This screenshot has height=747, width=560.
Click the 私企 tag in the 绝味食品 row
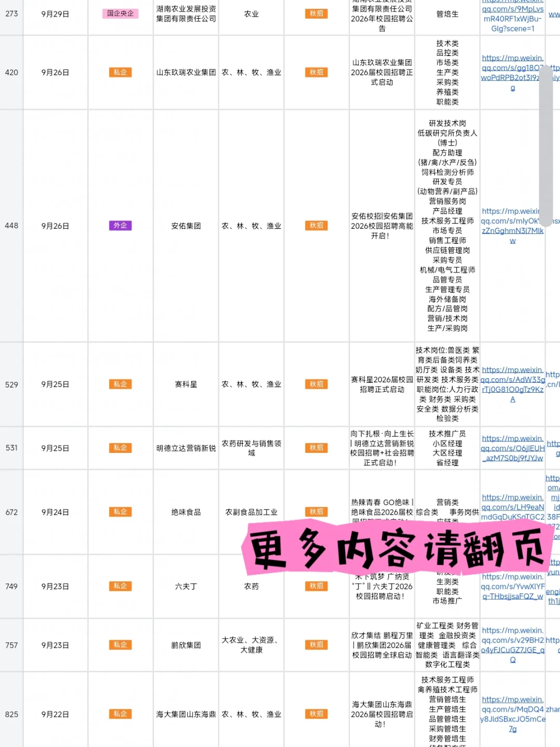tap(120, 511)
